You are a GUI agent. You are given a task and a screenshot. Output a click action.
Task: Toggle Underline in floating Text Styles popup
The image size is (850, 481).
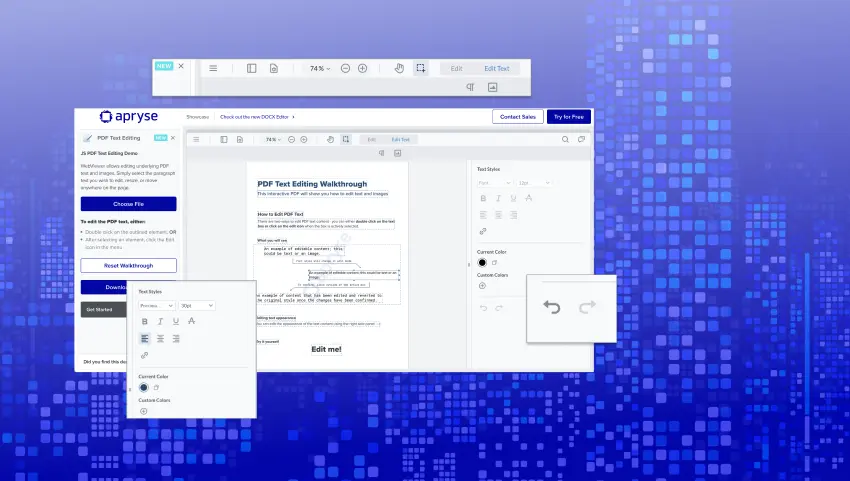pos(176,321)
